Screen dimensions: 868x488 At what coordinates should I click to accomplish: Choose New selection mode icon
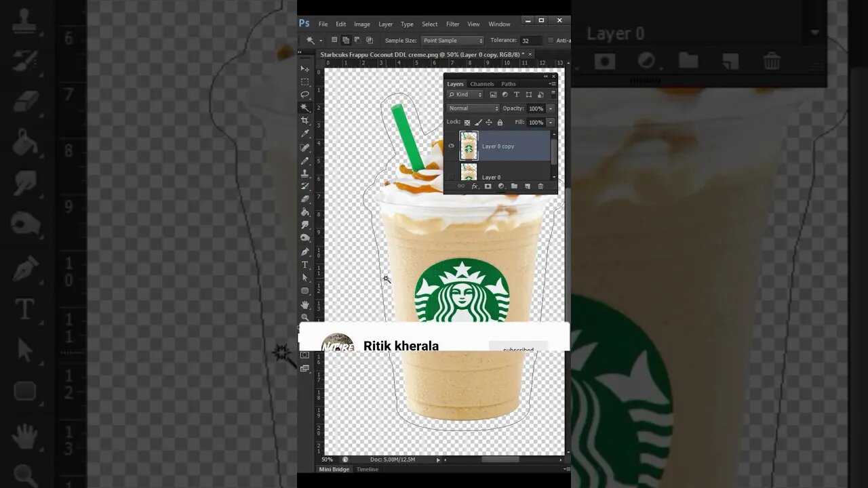(334, 41)
